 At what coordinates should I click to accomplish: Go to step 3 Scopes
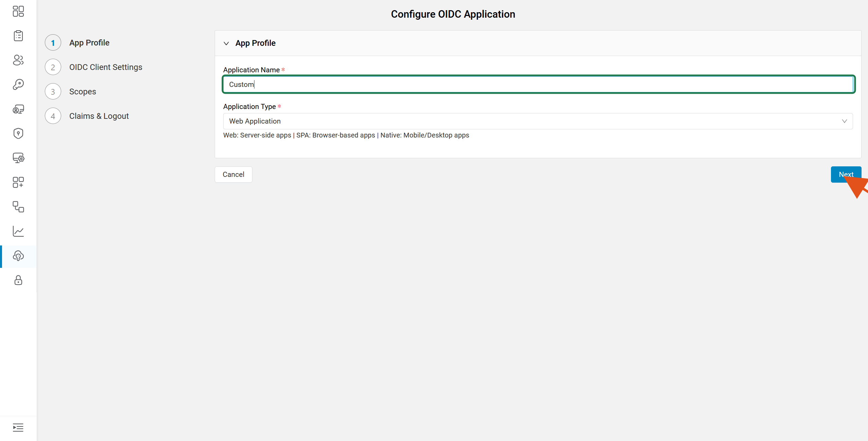[x=71, y=92]
